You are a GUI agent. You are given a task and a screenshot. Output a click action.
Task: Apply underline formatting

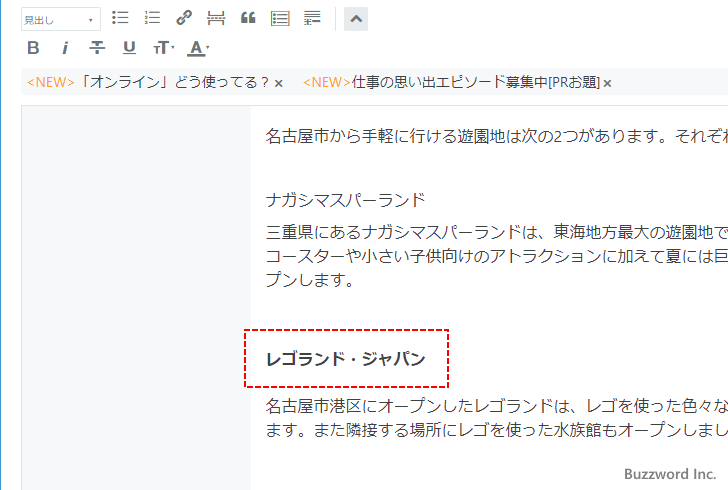tap(129, 48)
